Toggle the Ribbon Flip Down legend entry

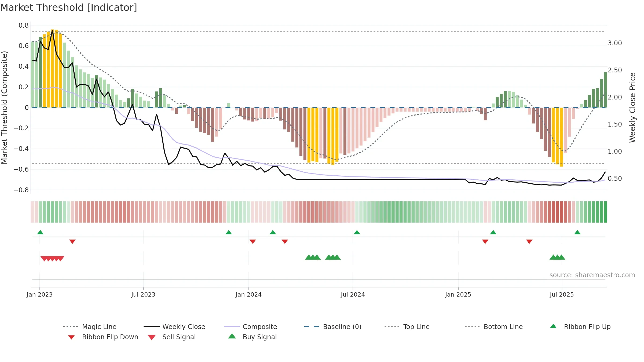click(103, 337)
